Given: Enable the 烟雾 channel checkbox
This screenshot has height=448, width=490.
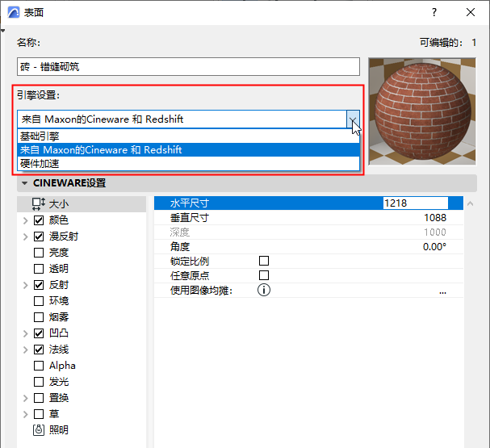Looking at the screenshot, I should pos(39,317).
